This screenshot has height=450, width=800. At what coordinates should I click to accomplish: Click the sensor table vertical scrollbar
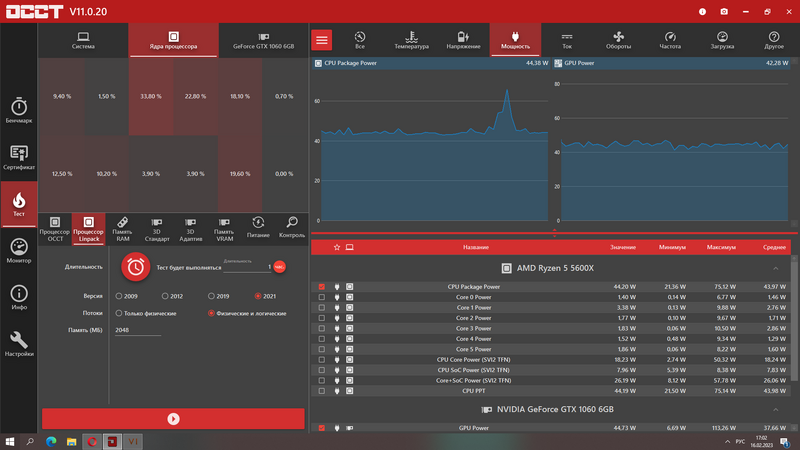pos(794,320)
